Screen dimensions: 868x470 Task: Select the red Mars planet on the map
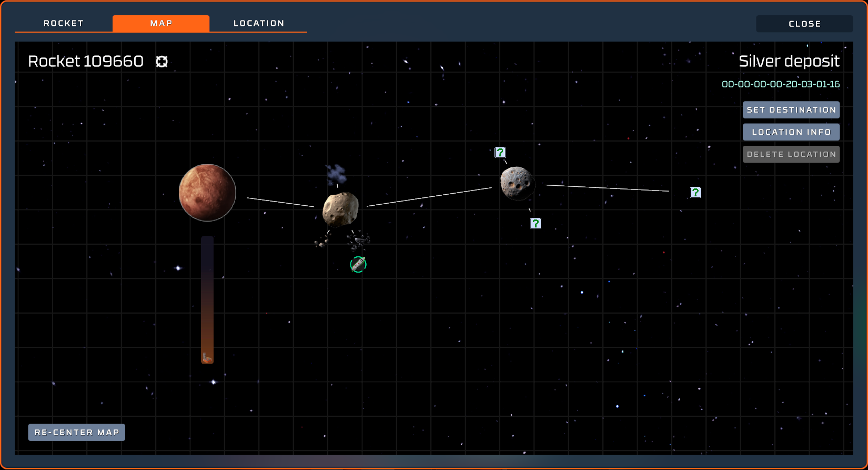(x=207, y=193)
